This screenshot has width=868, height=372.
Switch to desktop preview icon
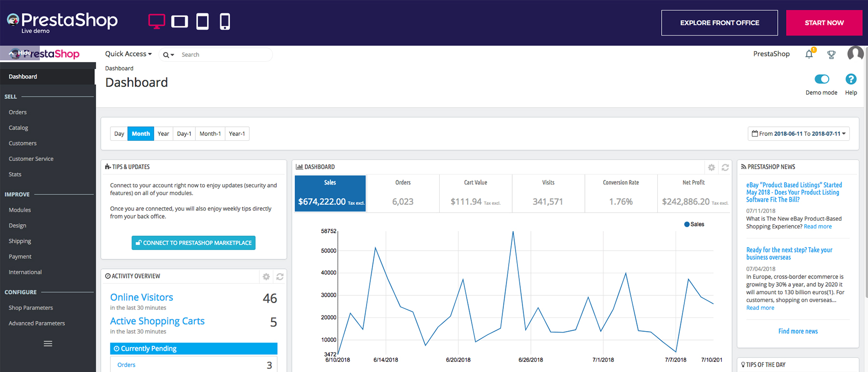(156, 22)
